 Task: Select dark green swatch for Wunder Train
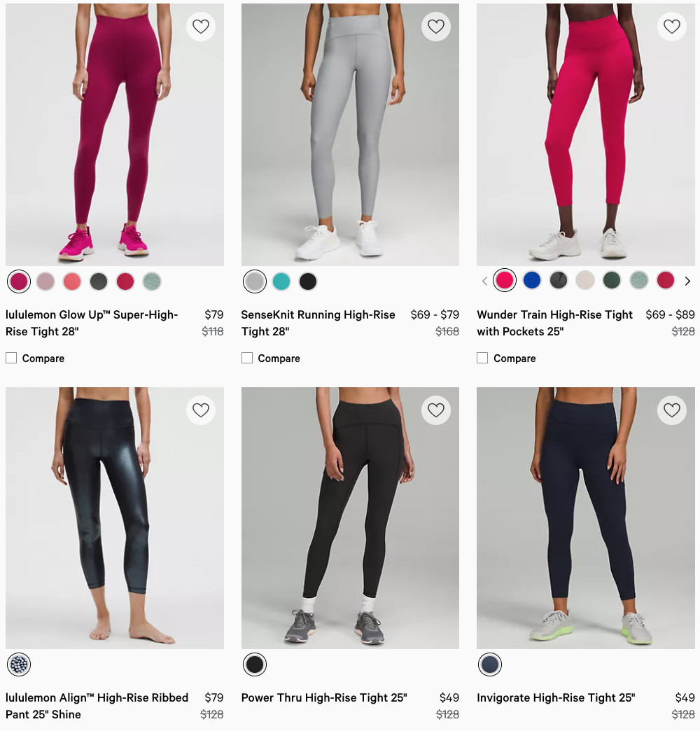coord(612,280)
